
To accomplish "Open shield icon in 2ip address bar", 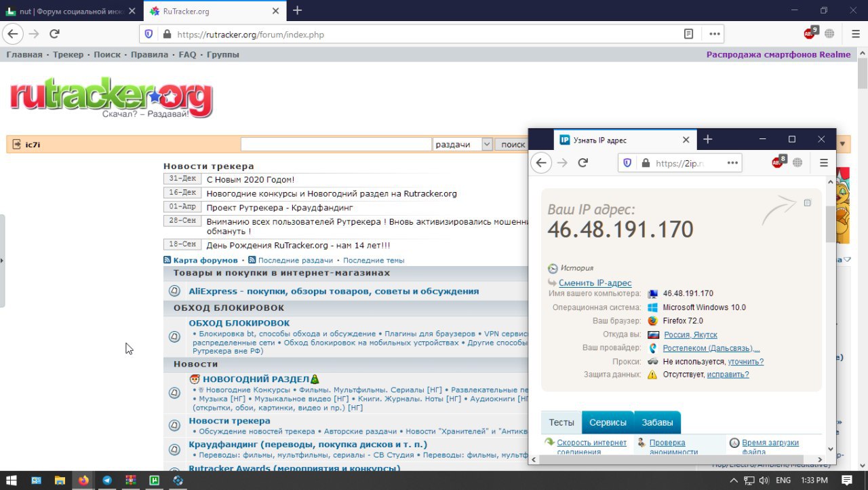I will pyautogui.click(x=627, y=163).
